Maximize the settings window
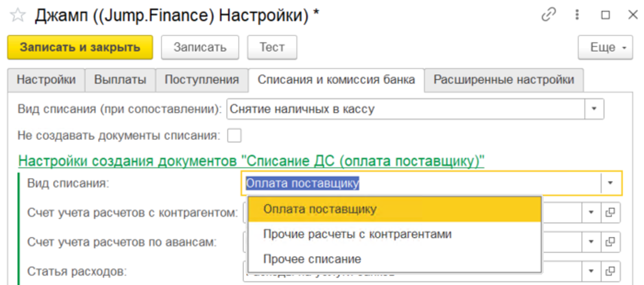Screen dimensions: 644x285 (x=605, y=16)
